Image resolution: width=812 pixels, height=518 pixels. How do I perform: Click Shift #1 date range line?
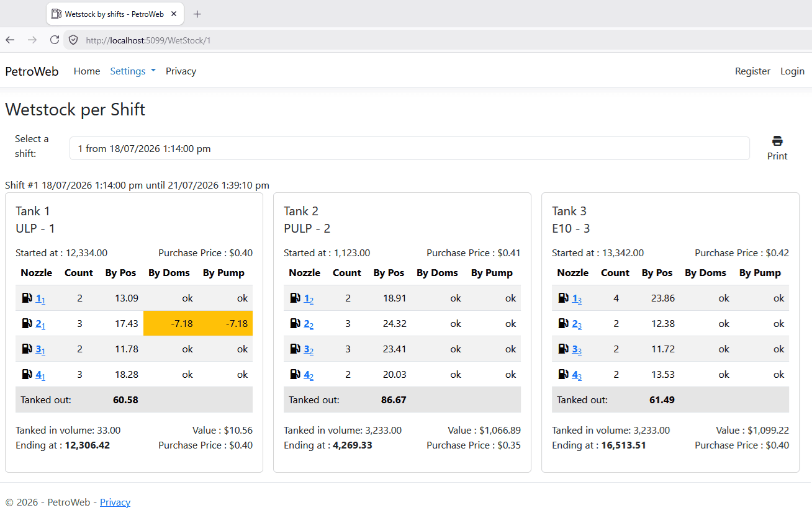pos(137,185)
